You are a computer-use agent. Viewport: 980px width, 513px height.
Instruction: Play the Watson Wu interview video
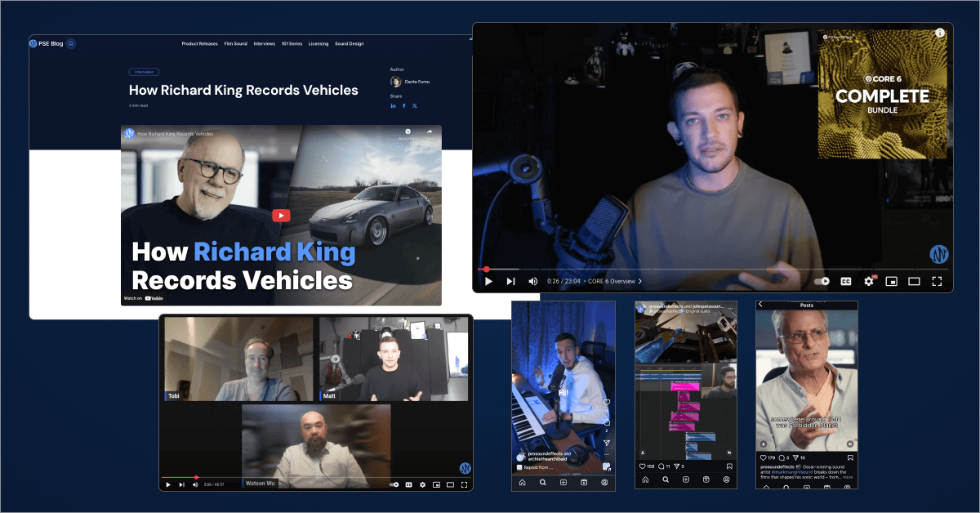(168, 484)
